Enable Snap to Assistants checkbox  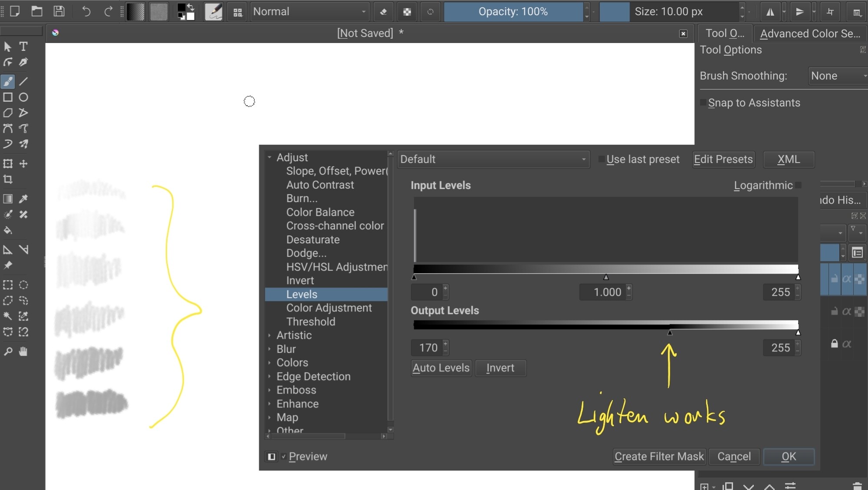[703, 103]
